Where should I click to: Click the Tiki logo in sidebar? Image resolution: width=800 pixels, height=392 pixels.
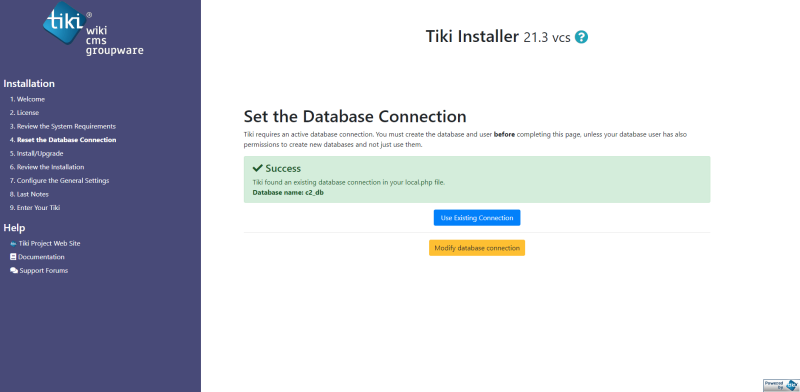point(93,29)
